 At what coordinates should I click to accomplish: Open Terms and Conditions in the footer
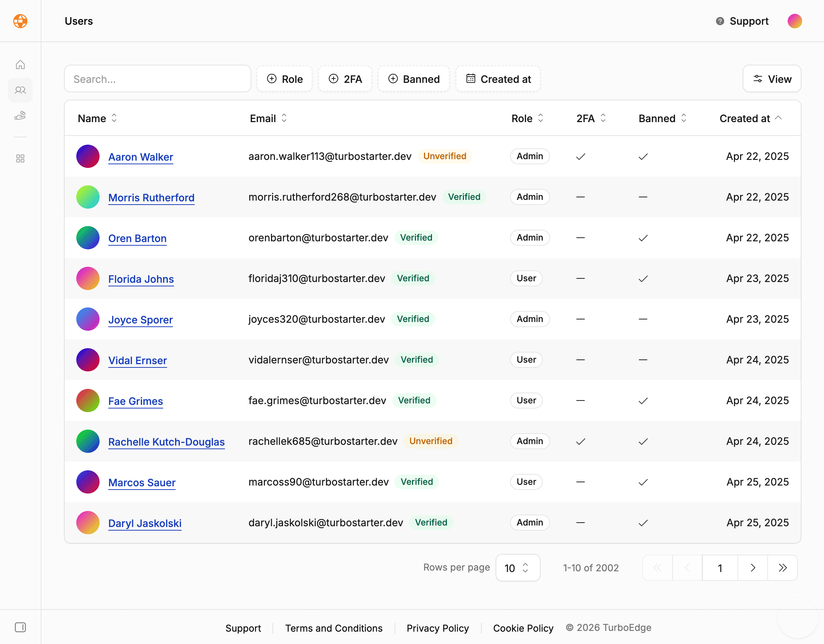click(x=334, y=628)
